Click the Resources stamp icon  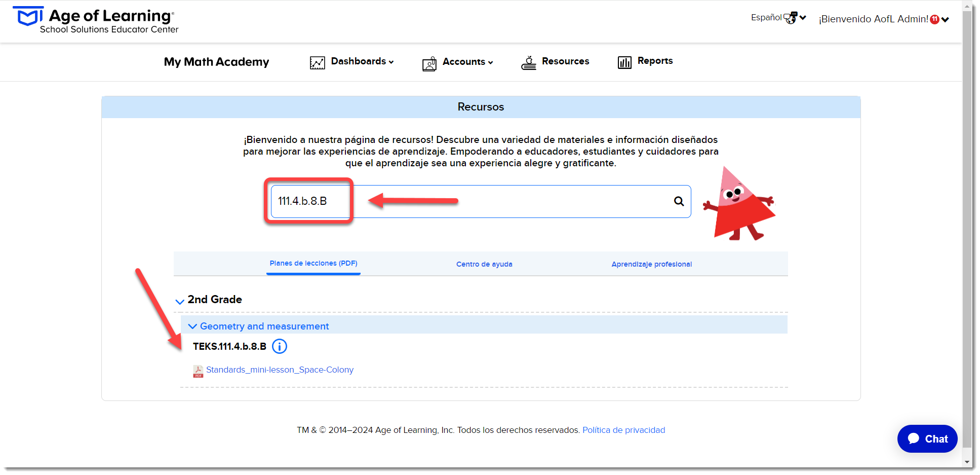[529, 63]
